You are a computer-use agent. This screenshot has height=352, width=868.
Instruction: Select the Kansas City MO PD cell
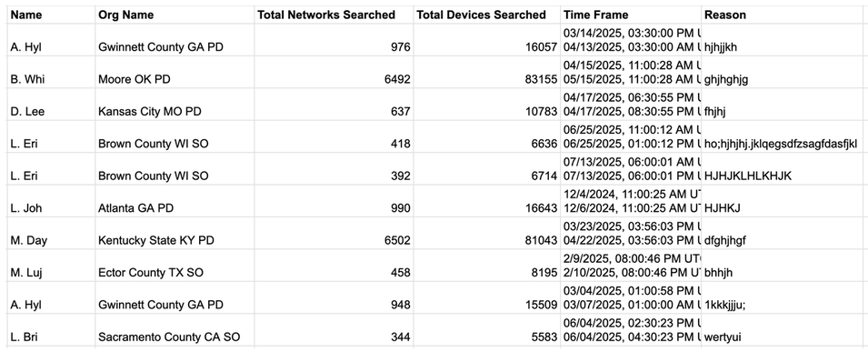(175, 105)
